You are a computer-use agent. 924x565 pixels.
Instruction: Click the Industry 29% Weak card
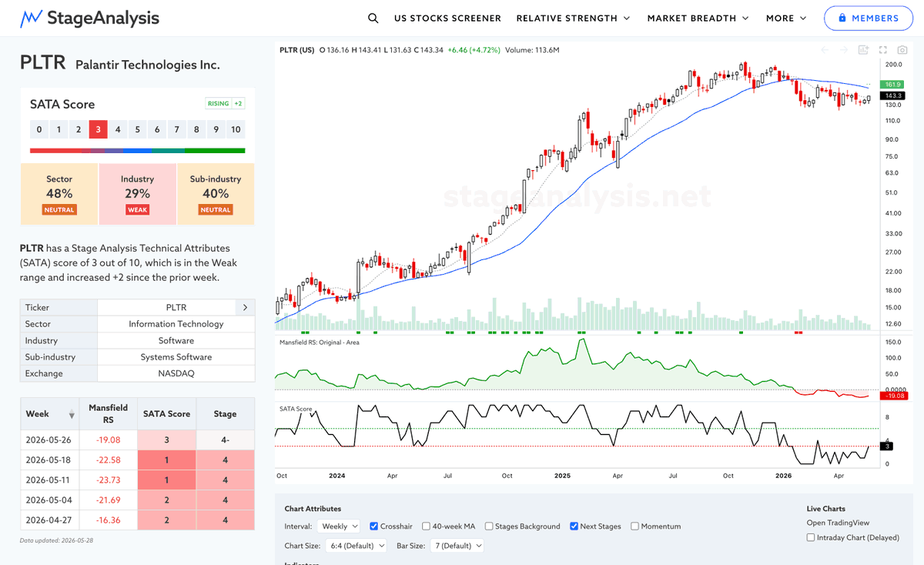click(137, 194)
